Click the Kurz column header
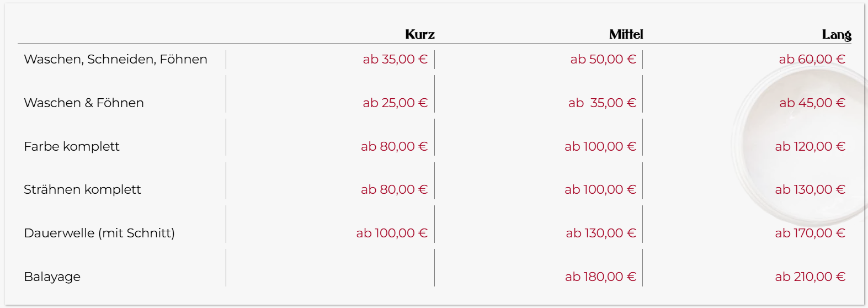The height and width of the screenshot is (308, 868). pos(419,35)
